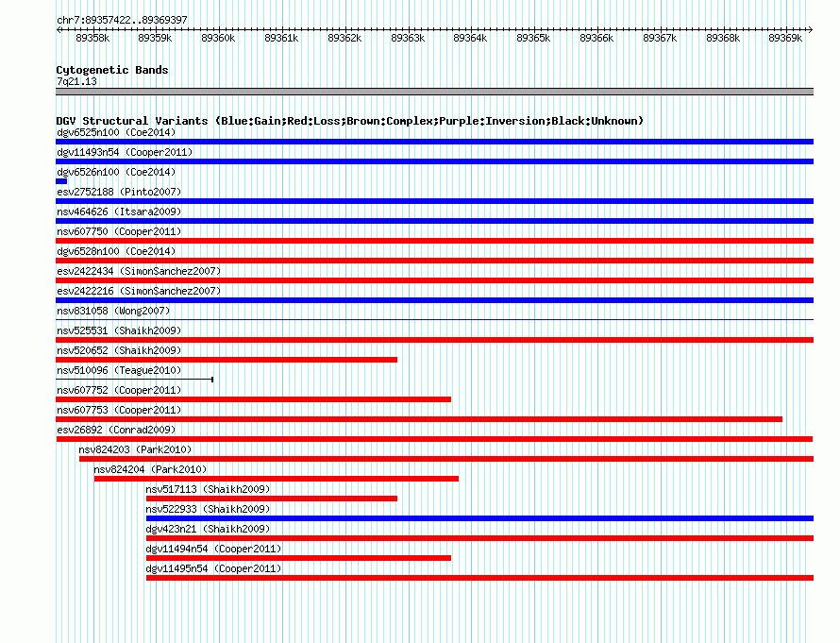This screenshot has height=643, width=840.
Task: Click the red bar under nsv520652
Action: pyautogui.click(x=227, y=360)
